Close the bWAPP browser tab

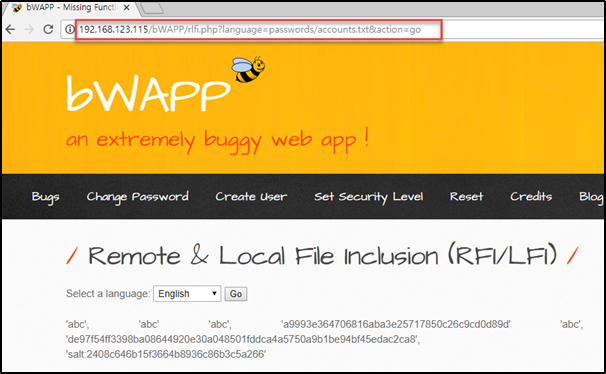126,7
